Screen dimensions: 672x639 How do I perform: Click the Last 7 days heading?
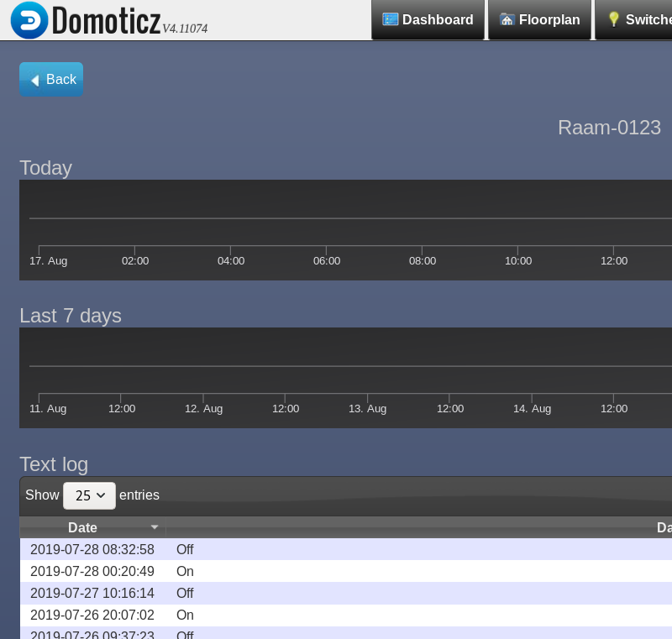coord(71,316)
